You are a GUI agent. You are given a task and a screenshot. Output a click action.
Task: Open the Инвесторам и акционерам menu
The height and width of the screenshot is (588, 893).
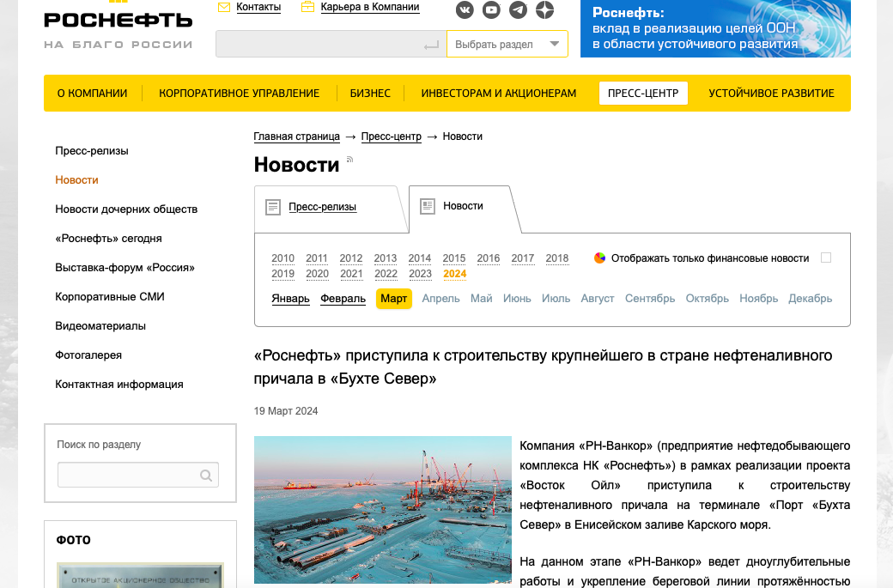click(x=498, y=93)
